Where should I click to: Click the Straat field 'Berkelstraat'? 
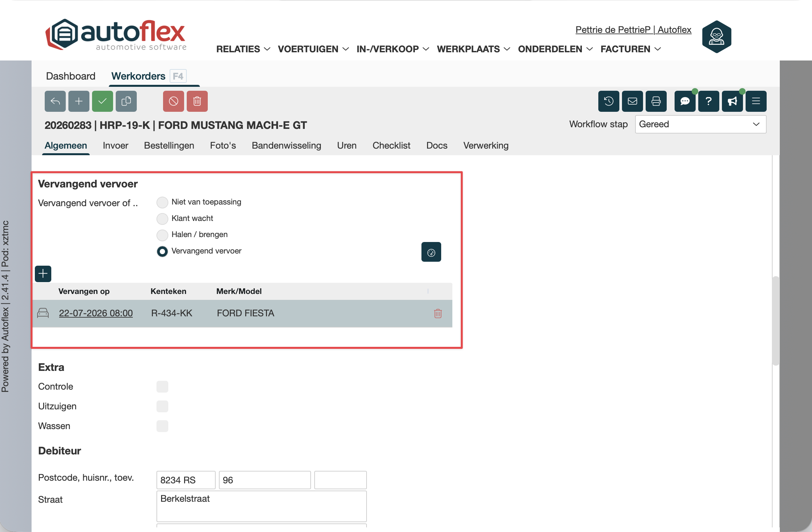(262, 506)
